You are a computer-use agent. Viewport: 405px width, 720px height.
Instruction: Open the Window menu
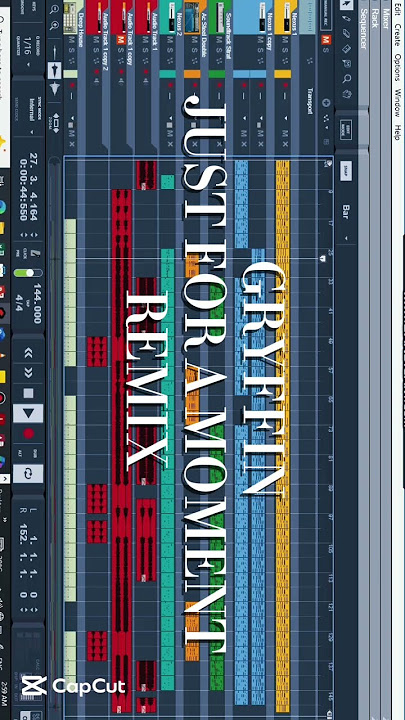click(398, 102)
